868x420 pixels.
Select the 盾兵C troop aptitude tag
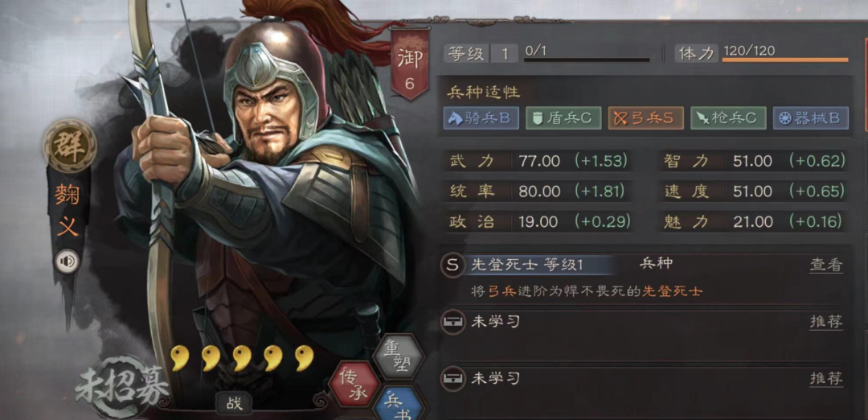pyautogui.click(x=563, y=118)
